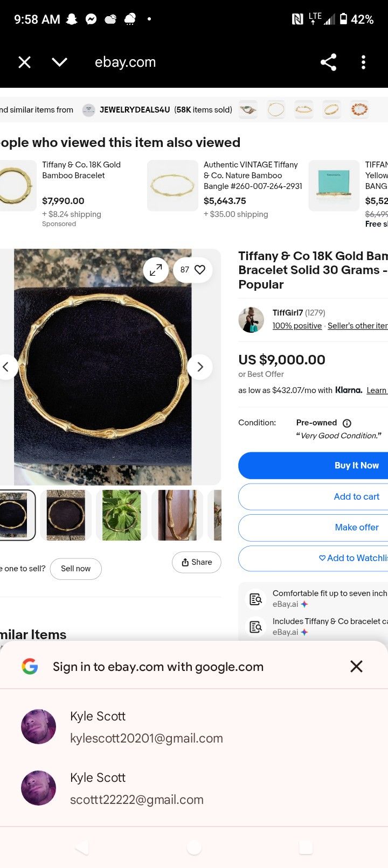Image resolution: width=388 pixels, height=868 pixels.
Task: Go to next bracelet photo
Action: click(200, 367)
